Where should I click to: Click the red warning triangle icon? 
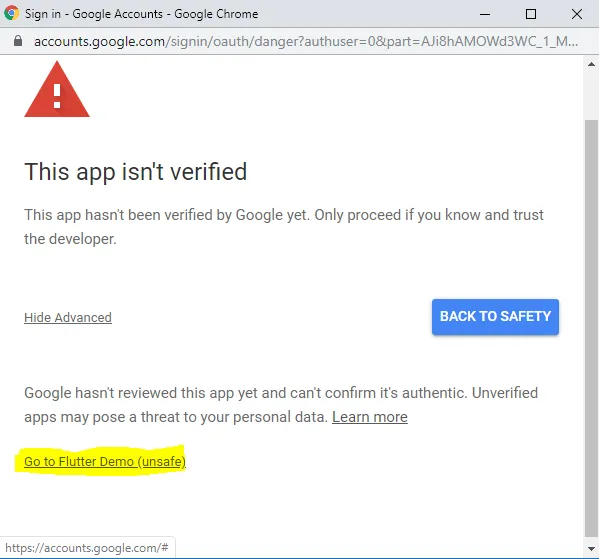tap(57, 89)
